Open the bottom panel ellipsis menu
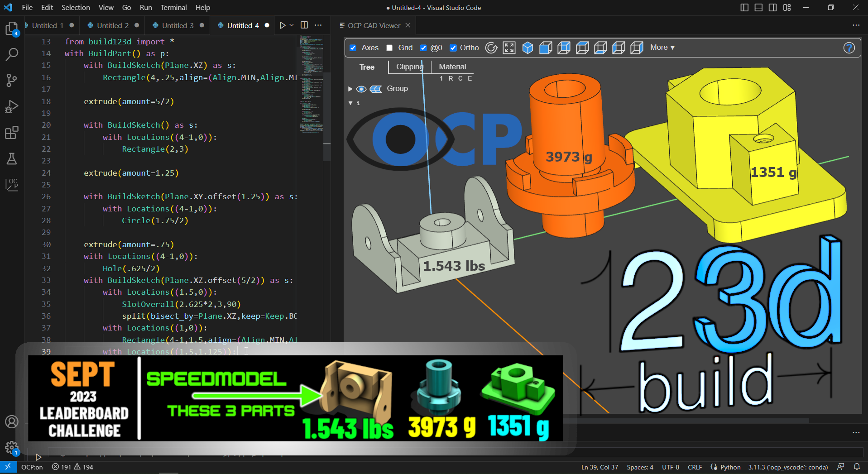 [x=856, y=432]
